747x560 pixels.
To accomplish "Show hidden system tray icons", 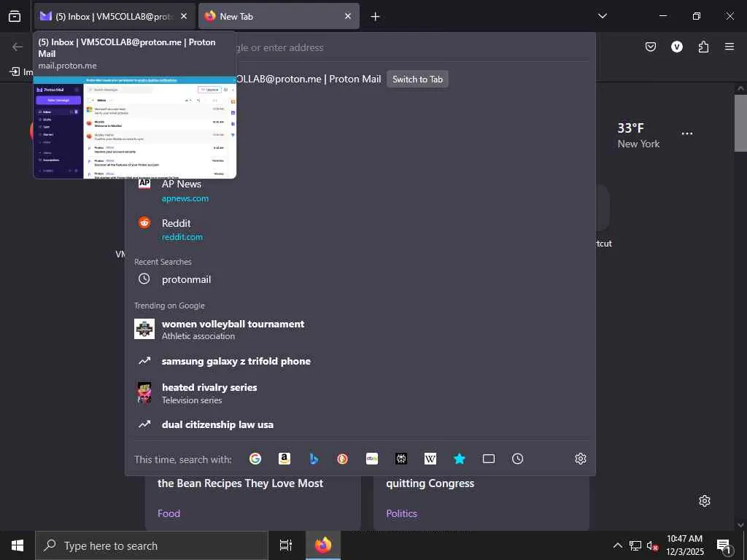I will point(617,545).
